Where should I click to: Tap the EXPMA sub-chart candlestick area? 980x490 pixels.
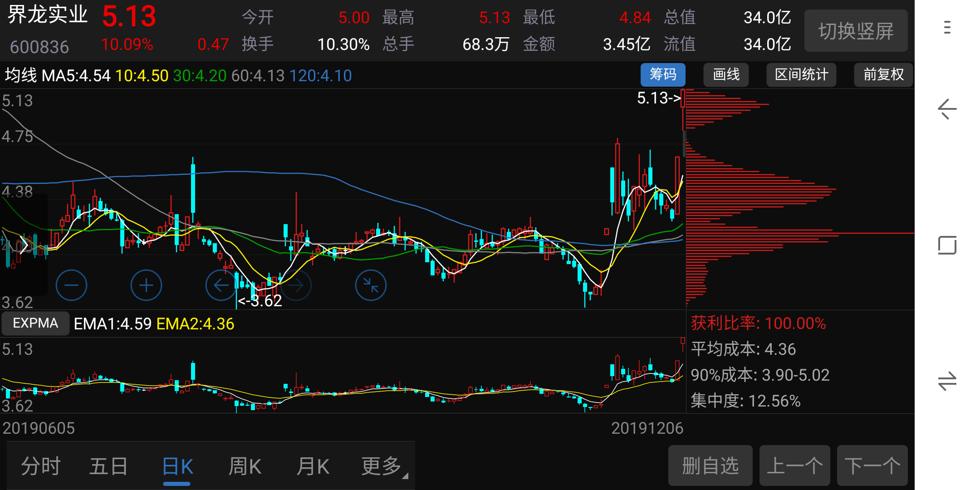(x=343, y=375)
